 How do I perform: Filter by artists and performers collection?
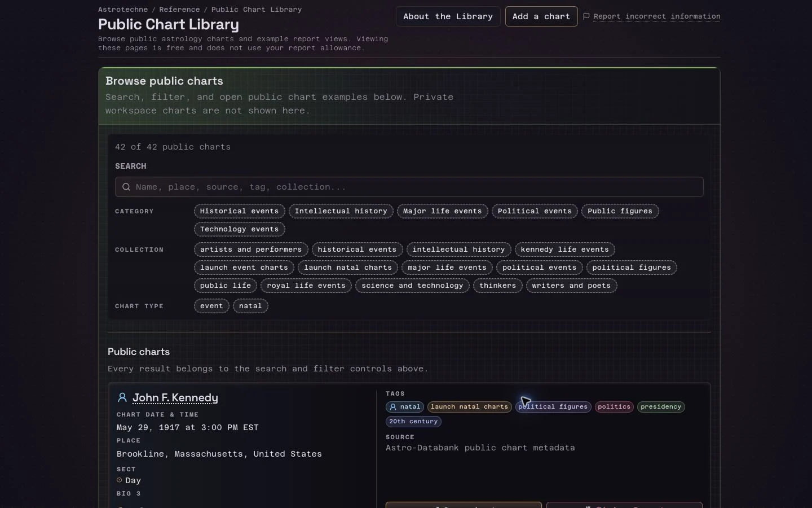[251, 249]
